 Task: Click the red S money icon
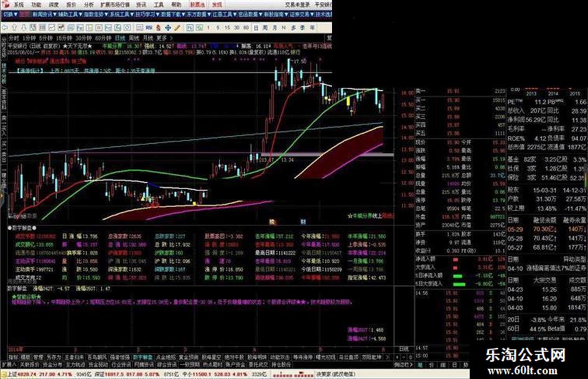159,28
